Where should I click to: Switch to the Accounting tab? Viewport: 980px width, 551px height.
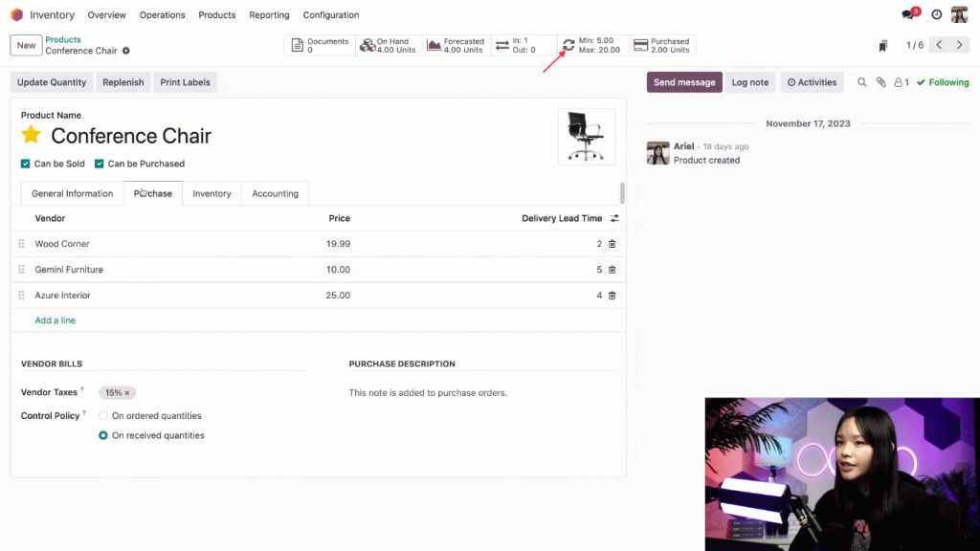coord(275,193)
